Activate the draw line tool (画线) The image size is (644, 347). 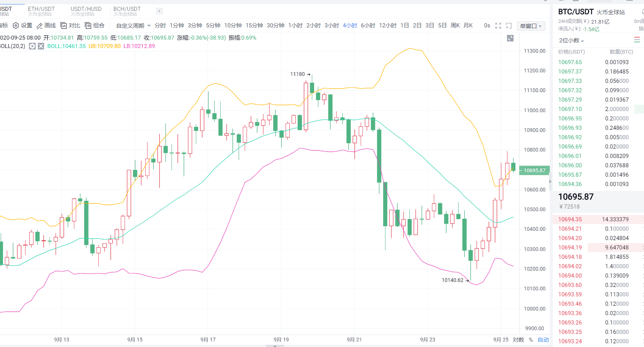pyautogui.click(x=46, y=26)
